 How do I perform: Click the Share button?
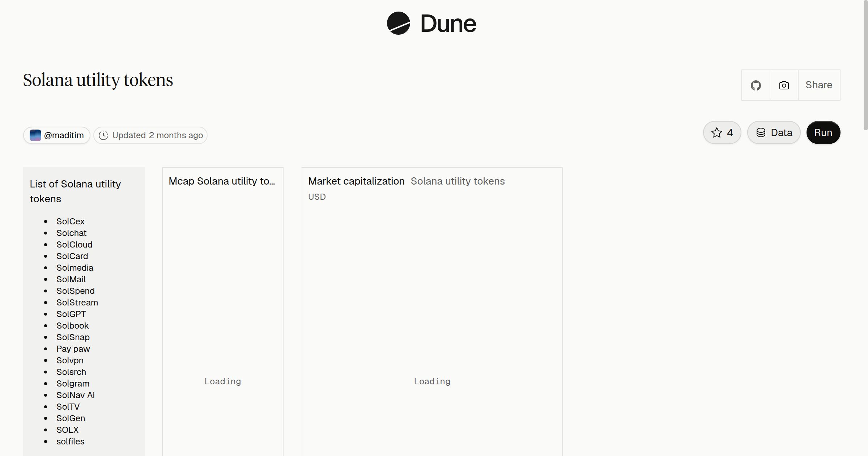819,85
